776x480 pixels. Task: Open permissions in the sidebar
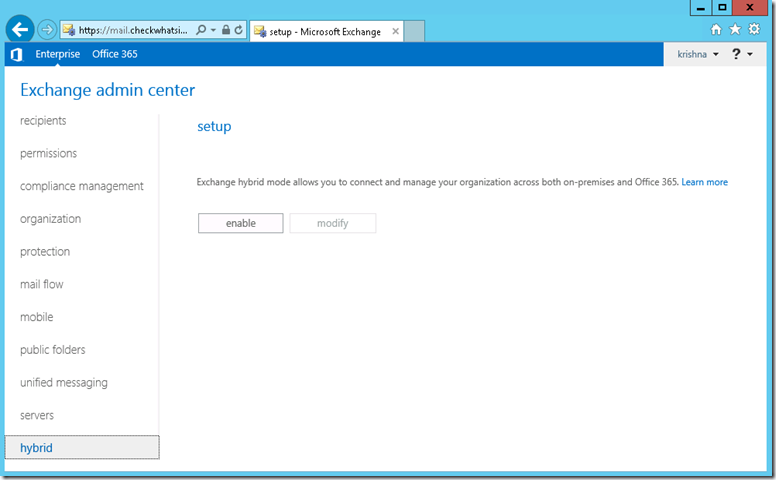pos(48,153)
